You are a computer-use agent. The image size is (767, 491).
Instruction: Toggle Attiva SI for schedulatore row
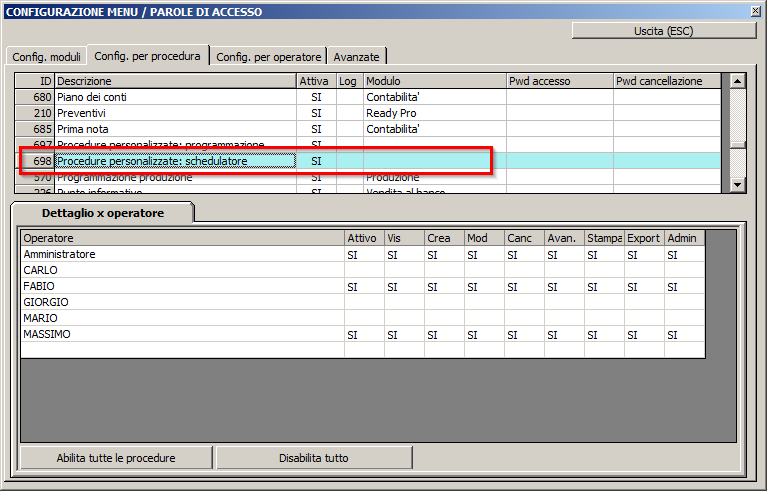click(316, 161)
